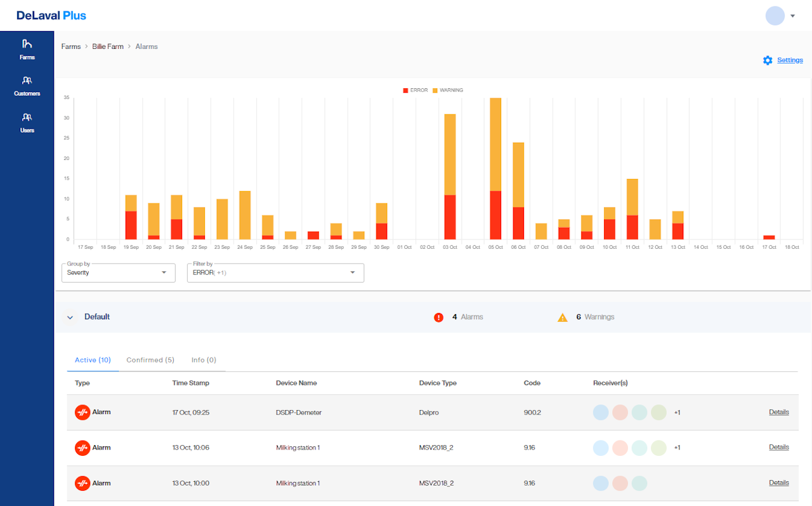This screenshot has width=812, height=506.
Task: Click Billie Farm in breadcrumb
Action: point(108,46)
